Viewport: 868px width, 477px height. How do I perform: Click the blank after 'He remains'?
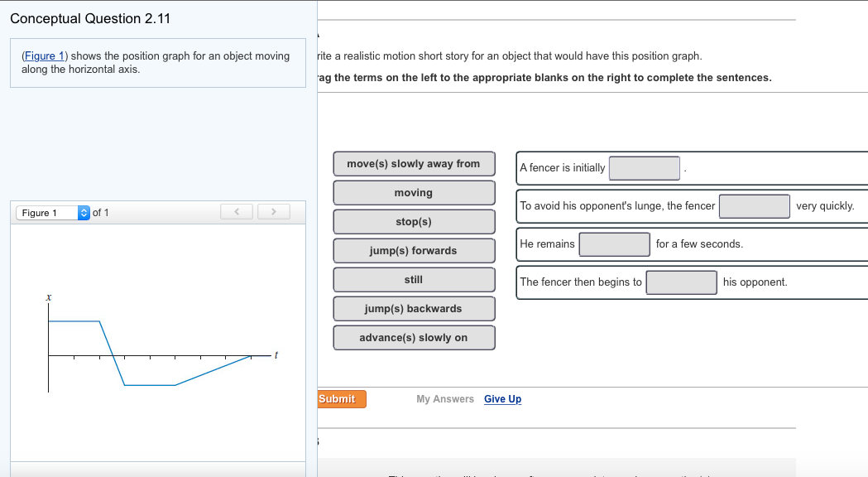pos(614,244)
